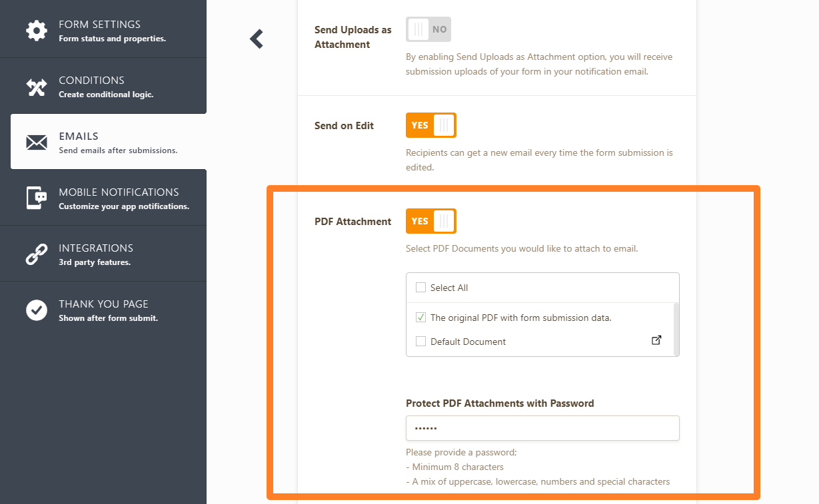819x504 pixels.
Task: Open the Mobile Notifications tab
Action: click(x=120, y=198)
